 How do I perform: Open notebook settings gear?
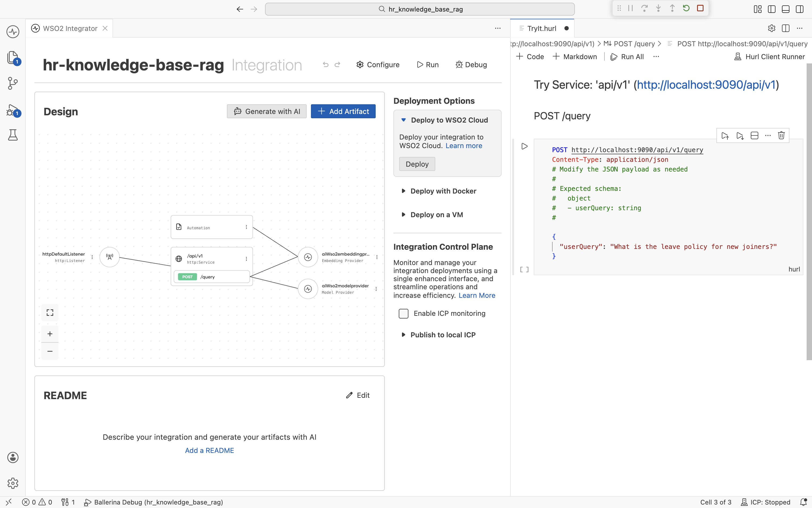tap(771, 28)
